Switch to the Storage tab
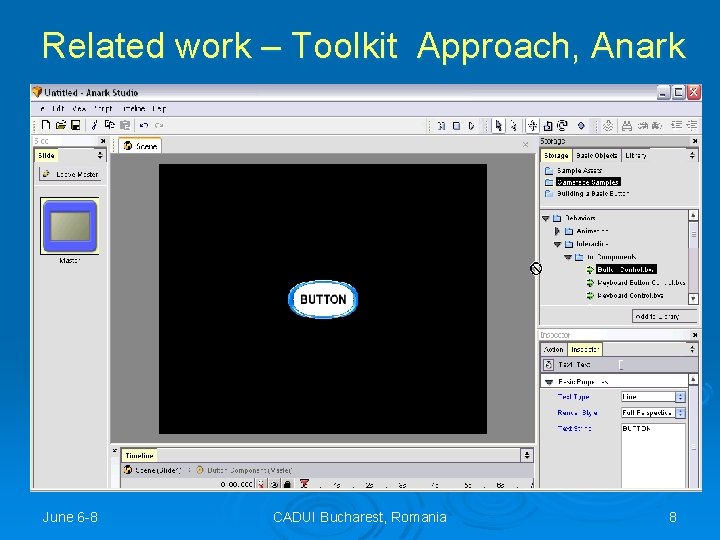 pos(556,156)
